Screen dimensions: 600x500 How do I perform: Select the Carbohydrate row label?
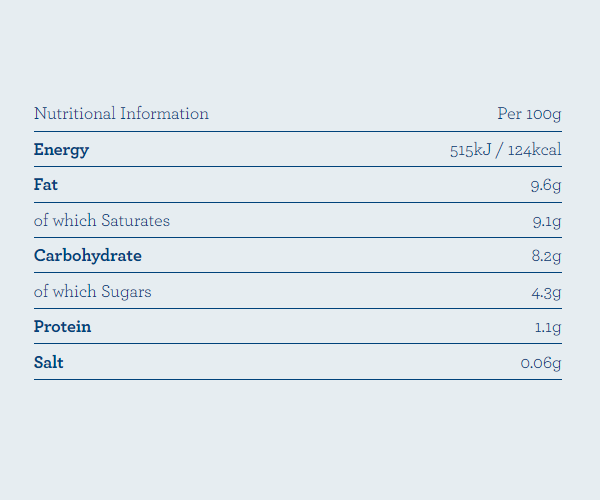pos(88,256)
